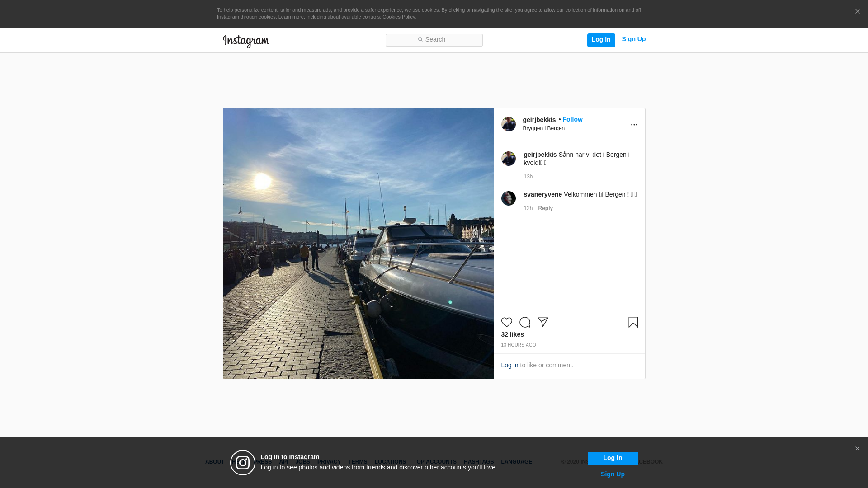Click the 13 HOURS AGO timestamp
Screen dimensions: 868x488
click(518, 345)
